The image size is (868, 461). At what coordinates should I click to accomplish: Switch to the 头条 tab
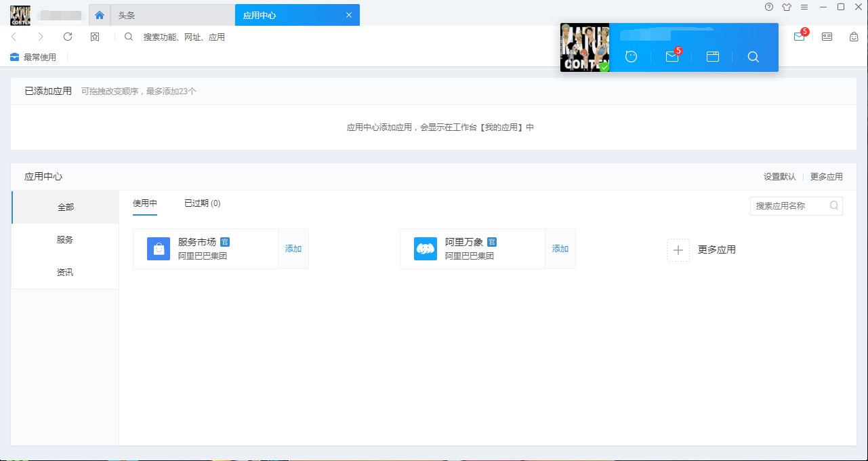tap(173, 15)
